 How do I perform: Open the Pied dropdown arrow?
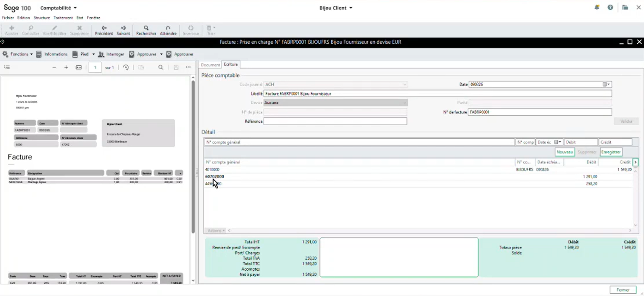[93, 54]
